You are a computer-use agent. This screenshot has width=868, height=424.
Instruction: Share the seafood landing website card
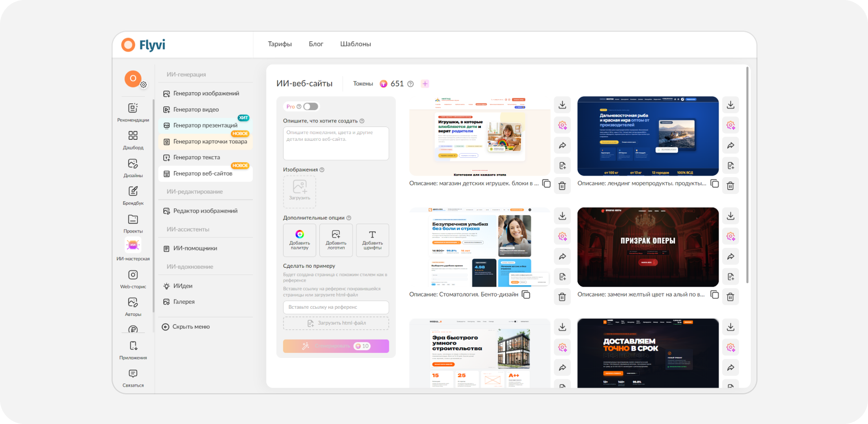pos(730,145)
